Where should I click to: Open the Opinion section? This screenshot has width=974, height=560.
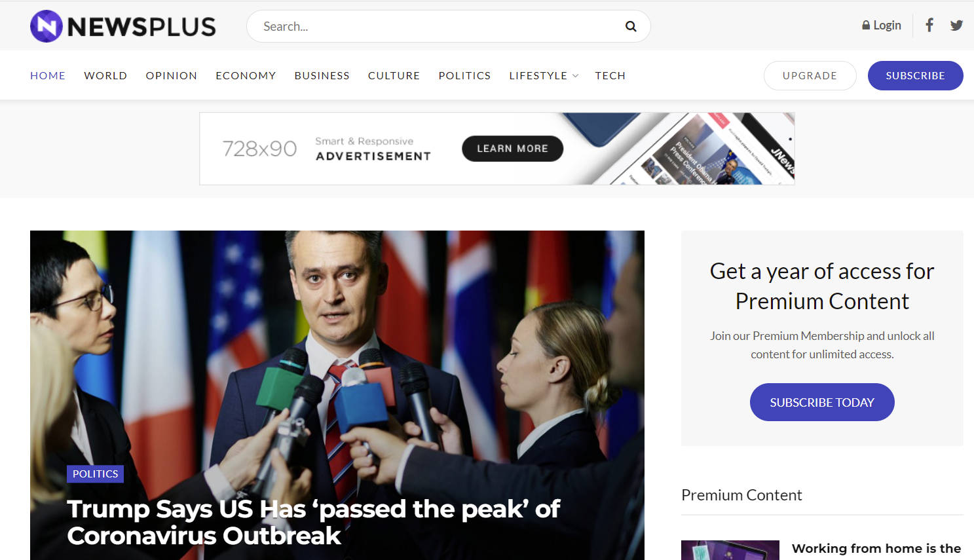172,75
